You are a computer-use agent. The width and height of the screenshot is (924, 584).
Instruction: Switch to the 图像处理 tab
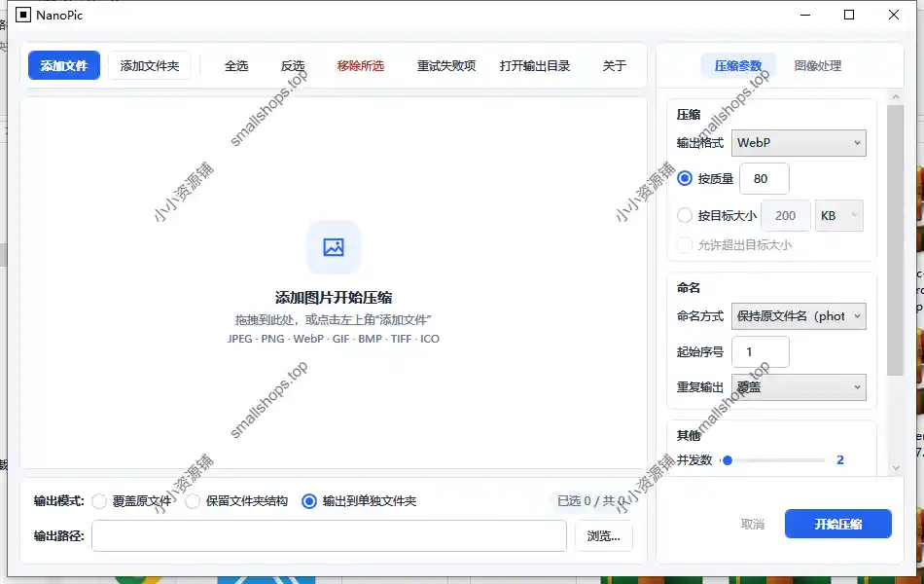tap(818, 65)
